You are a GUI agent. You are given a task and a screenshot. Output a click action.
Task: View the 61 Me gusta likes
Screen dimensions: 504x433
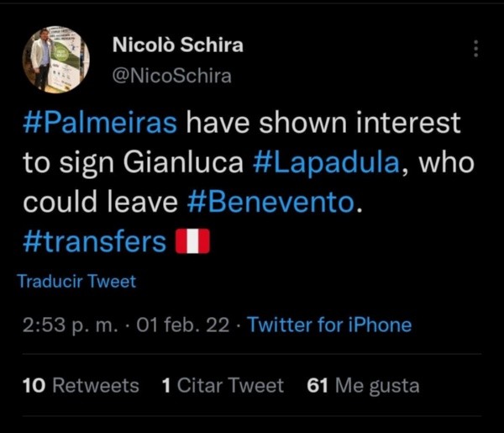click(x=363, y=385)
